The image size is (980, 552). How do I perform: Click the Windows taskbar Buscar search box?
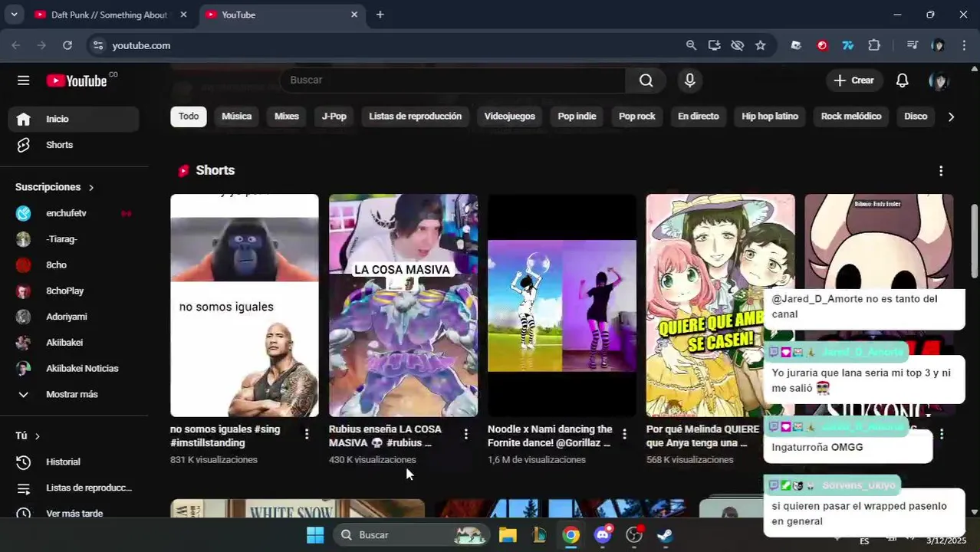click(x=411, y=535)
